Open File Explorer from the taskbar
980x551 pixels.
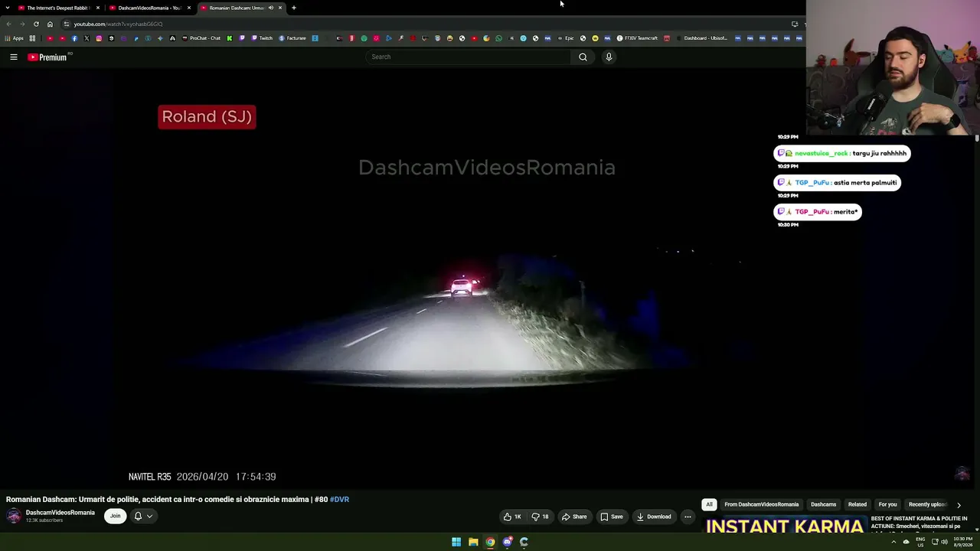pos(473,542)
